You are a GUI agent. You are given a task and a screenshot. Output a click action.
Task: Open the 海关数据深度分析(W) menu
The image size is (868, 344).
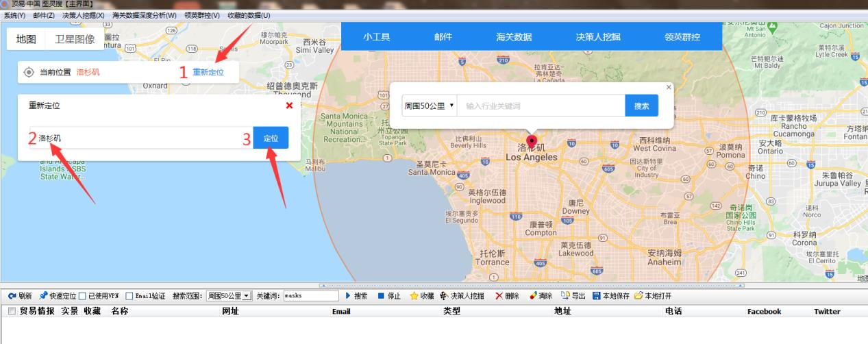point(144,15)
